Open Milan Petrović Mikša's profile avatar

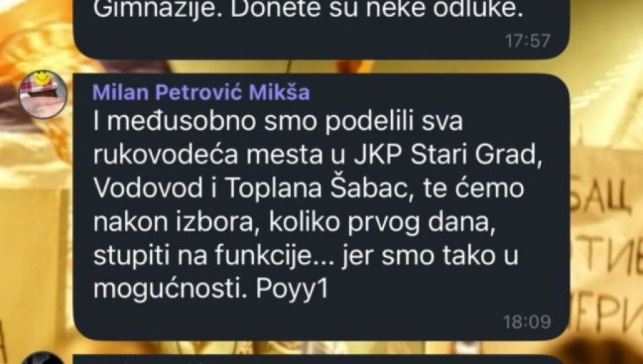[x=43, y=94]
